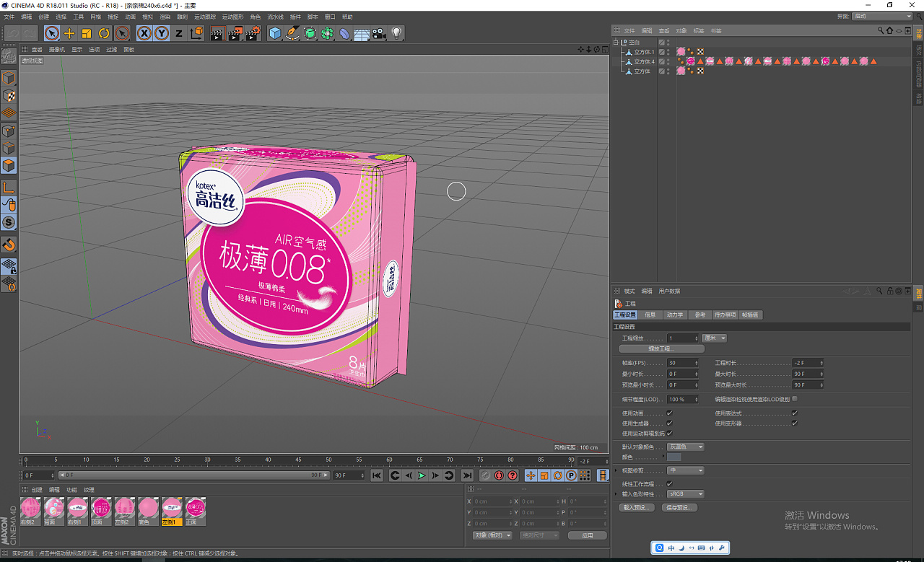Open 厘米 unit dropdown
The width and height of the screenshot is (924, 562).
714,338
